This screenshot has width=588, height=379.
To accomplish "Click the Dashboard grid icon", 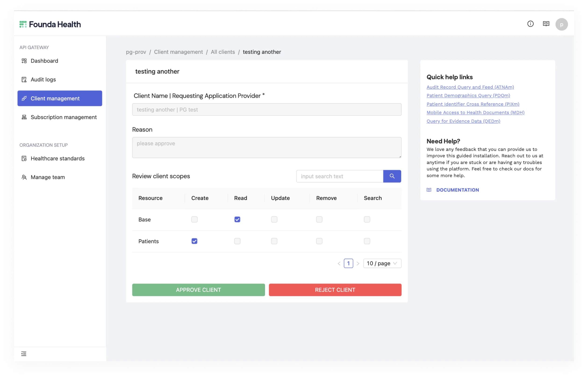I will [24, 61].
